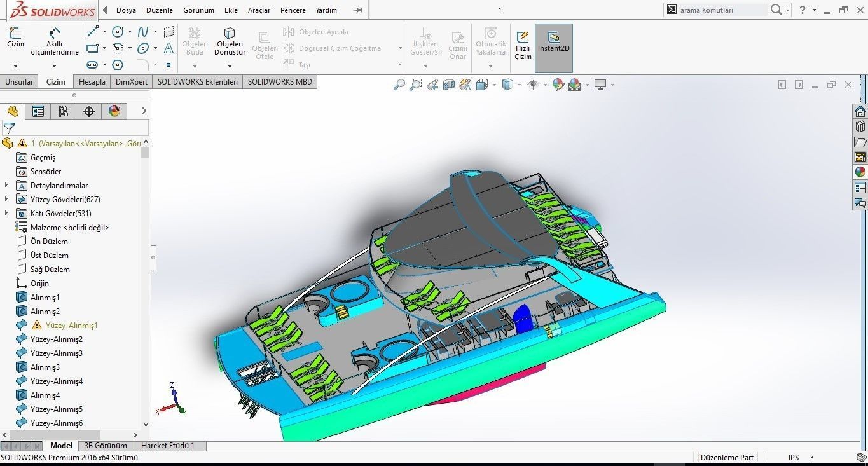Switch to the Hesapla tab
Screen dimensions: 868x466
pos(92,82)
